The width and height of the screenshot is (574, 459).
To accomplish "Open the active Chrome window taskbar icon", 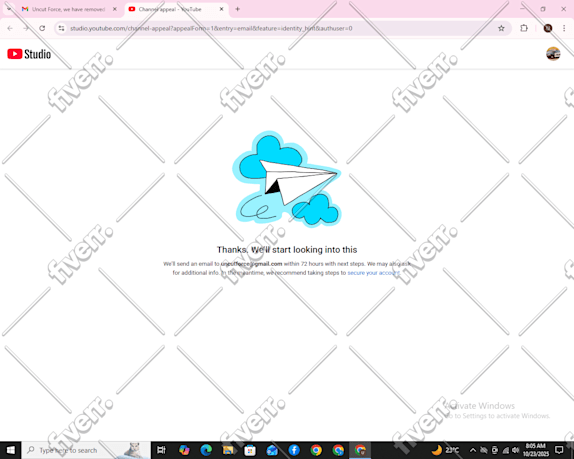I will [x=360, y=450].
